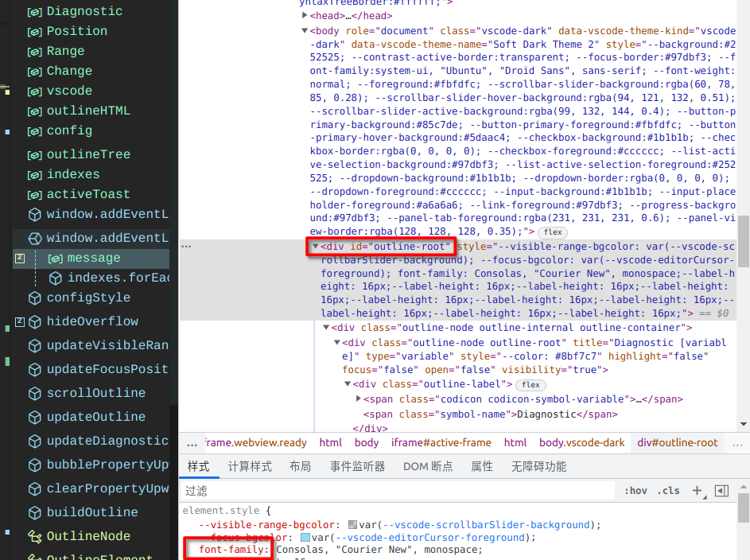Expand the span.codicon element

(x=358, y=399)
